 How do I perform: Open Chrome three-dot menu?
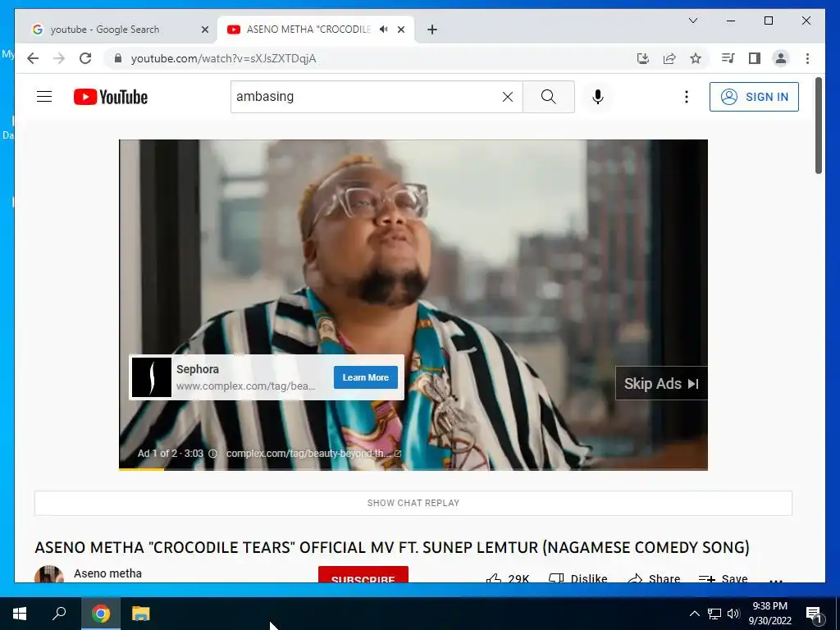(x=807, y=58)
